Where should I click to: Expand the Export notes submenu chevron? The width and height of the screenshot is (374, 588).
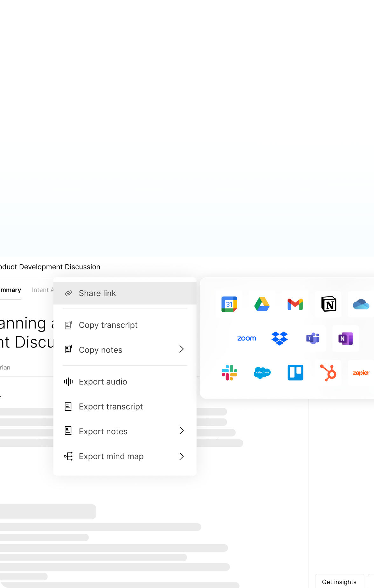182,431
